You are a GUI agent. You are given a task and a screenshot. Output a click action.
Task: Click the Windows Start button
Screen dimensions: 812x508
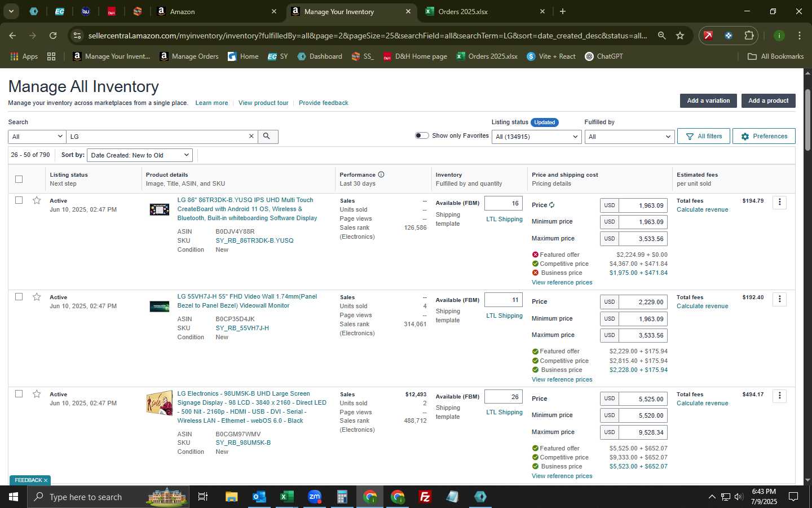(14, 497)
